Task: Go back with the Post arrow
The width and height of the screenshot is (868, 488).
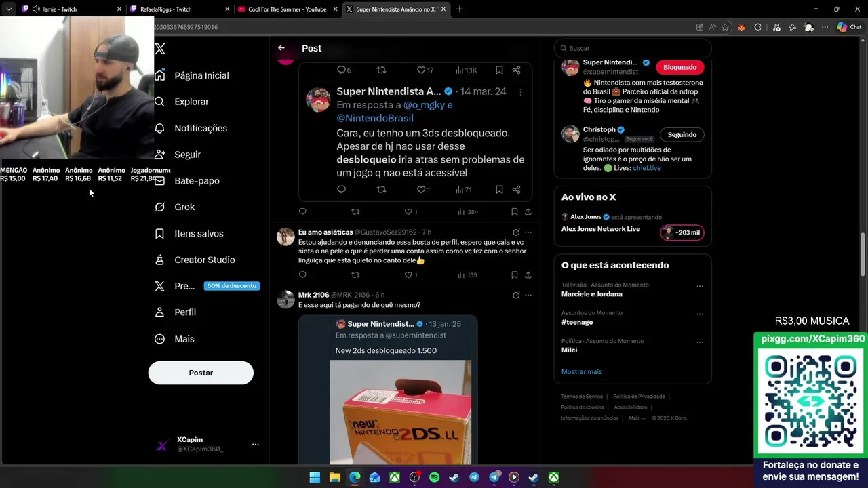Action: point(281,48)
